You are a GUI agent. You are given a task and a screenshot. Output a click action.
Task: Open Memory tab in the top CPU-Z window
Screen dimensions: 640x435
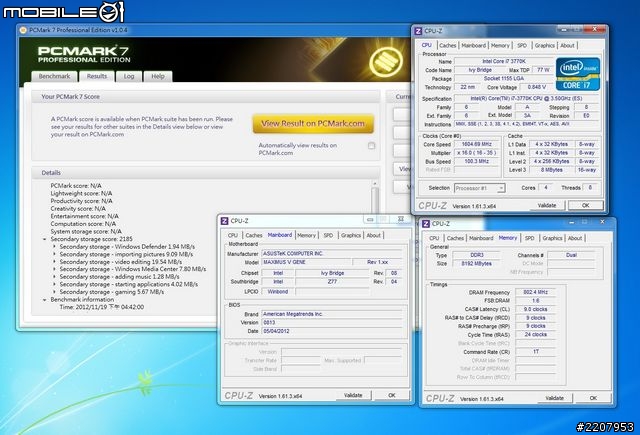coord(500,46)
